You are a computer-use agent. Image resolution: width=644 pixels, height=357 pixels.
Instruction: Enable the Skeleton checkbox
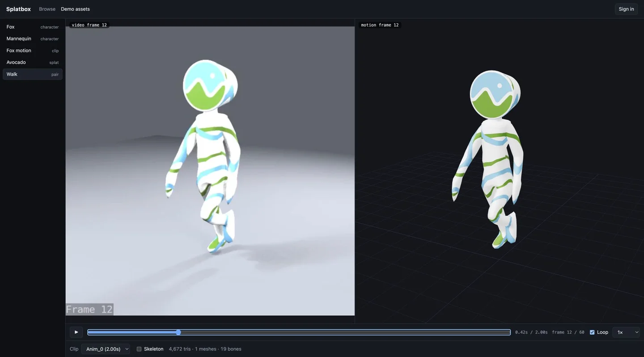pyautogui.click(x=139, y=349)
